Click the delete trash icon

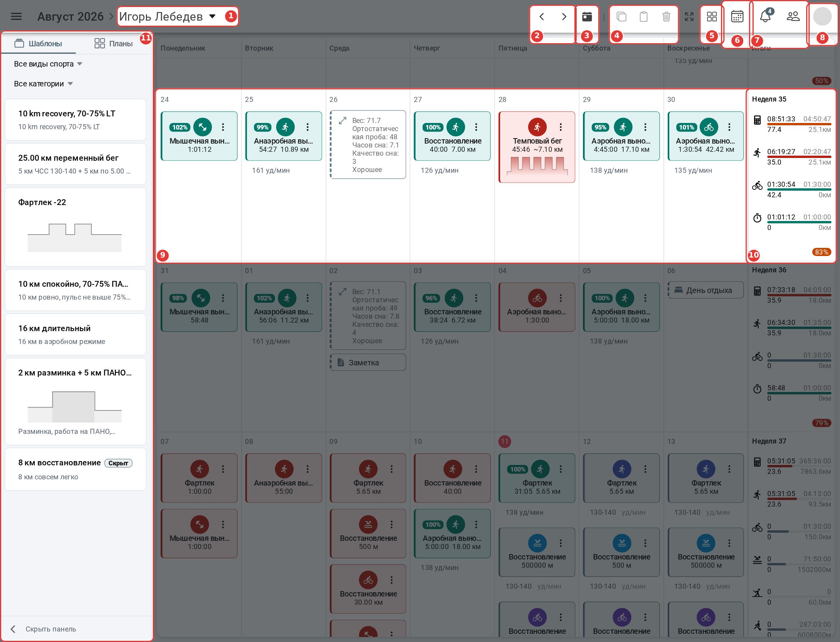click(x=666, y=16)
